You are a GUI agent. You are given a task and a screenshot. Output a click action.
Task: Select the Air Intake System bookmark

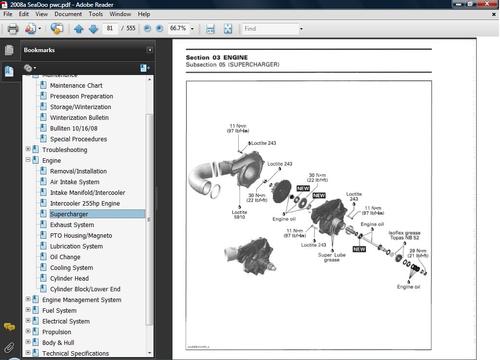click(75, 182)
